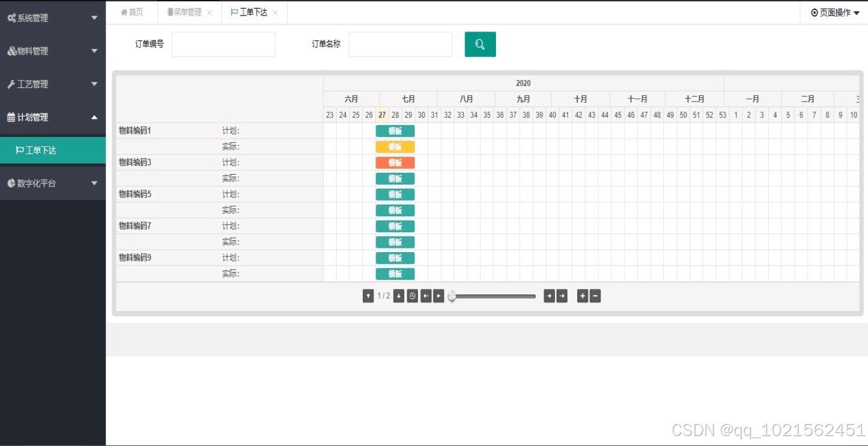Click the 物料编码1 row label
Image resolution: width=868 pixels, height=446 pixels.
[135, 131]
